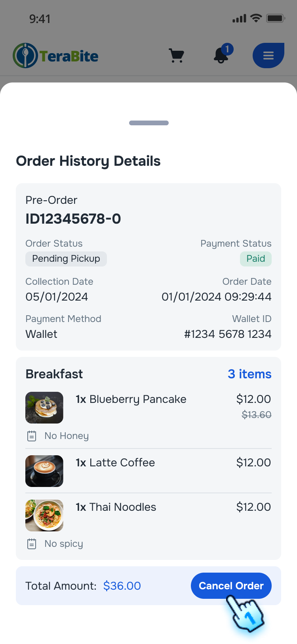The height and width of the screenshot is (644, 297).
Task: Open Order History Details heading
Action: (x=88, y=161)
